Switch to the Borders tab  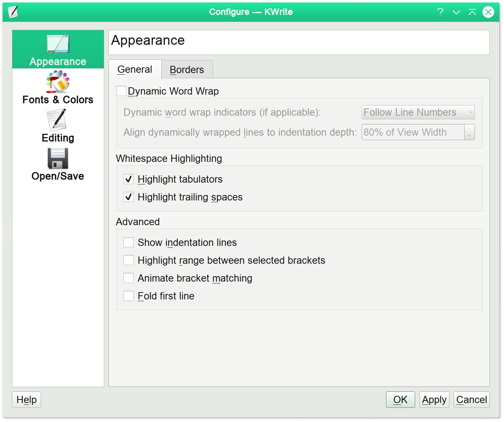187,69
